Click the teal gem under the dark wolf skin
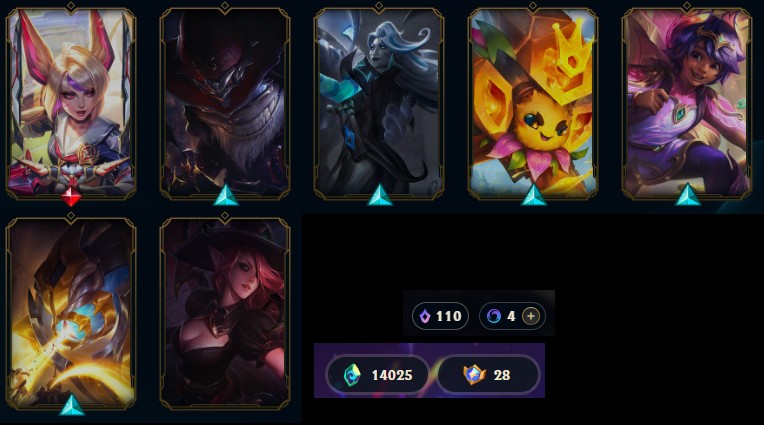This screenshot has height=425, width=764. (226, 195)
